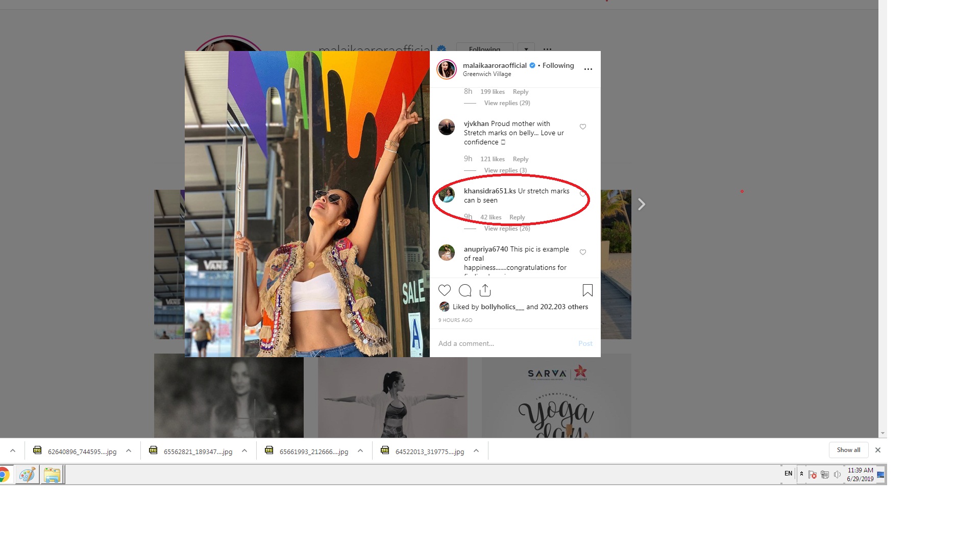
Task: Open Paint from the taskbar
Action: click(x=27, y=475)
